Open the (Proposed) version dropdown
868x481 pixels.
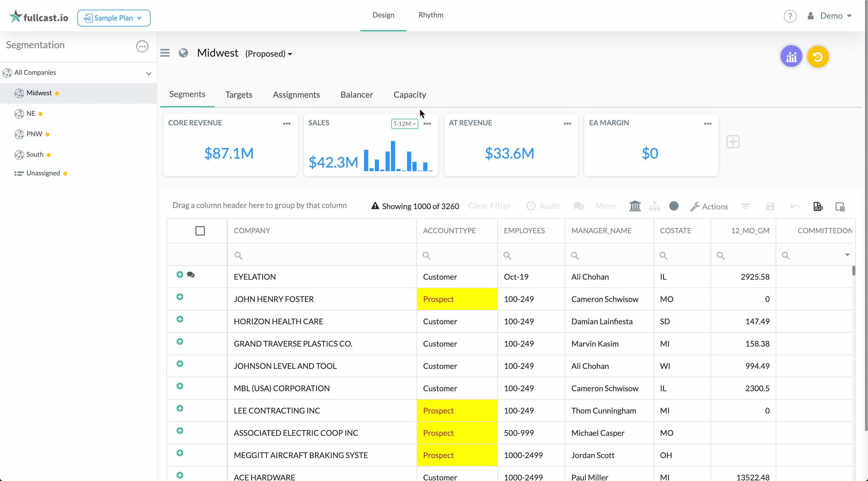tap(269, 54)
